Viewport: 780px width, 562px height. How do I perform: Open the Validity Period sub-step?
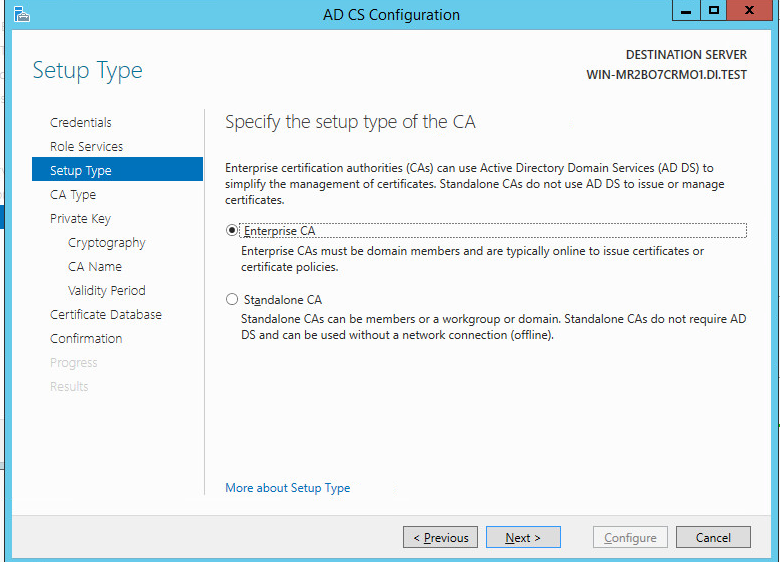[x=107, y=291]
